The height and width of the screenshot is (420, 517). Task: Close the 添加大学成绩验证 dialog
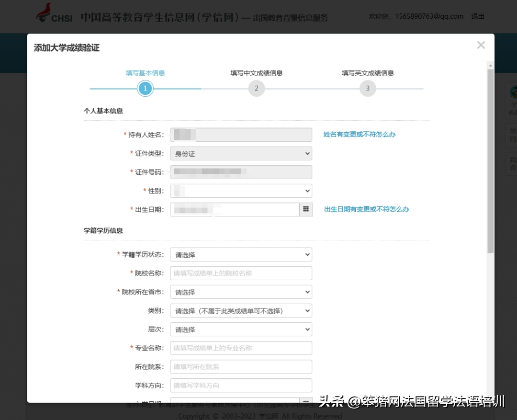click(x=481, y=45)
